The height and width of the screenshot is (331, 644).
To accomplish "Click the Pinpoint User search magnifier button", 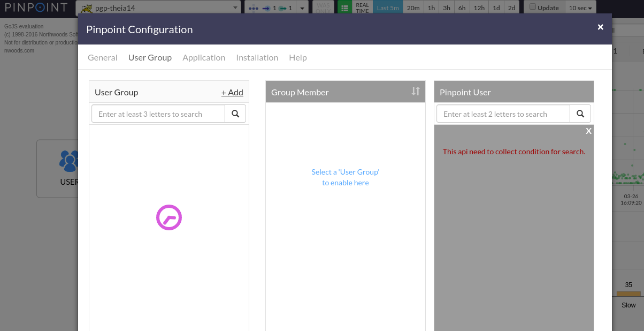I will pos(580,114).
